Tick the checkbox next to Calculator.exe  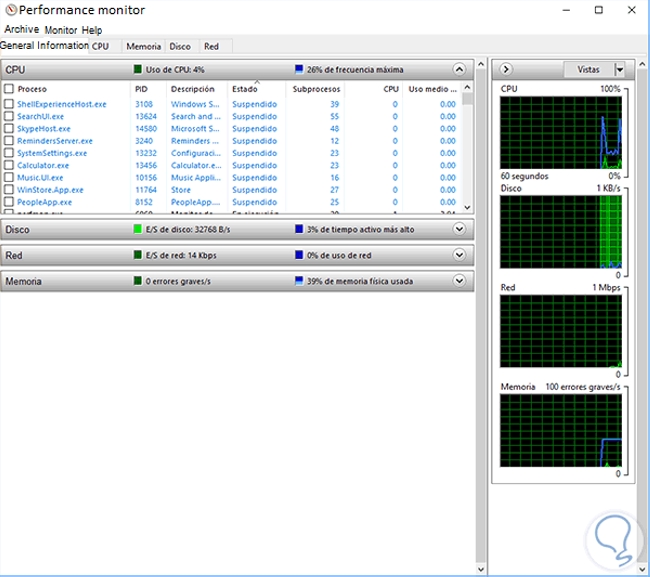point(9,165)
